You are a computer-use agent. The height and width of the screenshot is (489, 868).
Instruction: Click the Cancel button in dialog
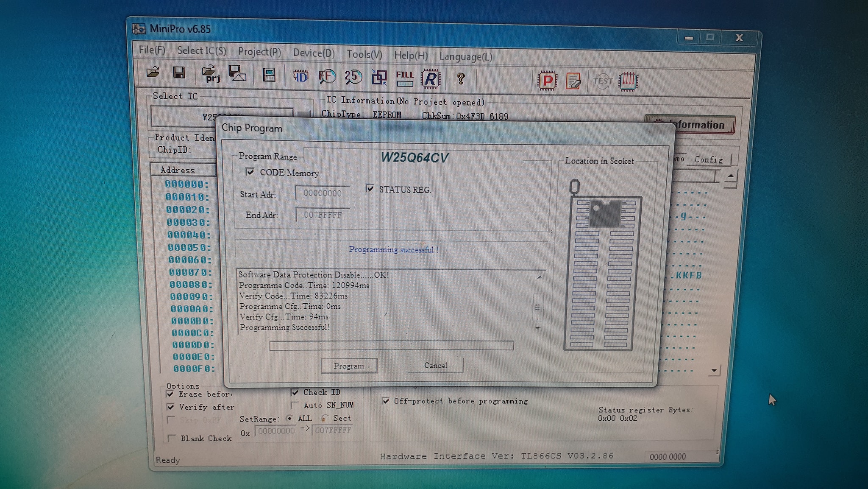pos(435,365)
